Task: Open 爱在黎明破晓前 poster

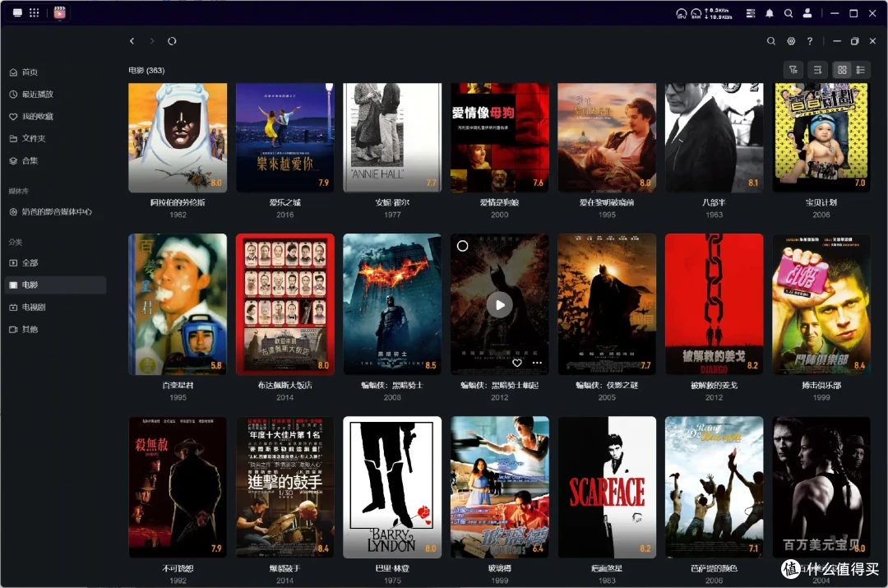Action: point(607,137)
